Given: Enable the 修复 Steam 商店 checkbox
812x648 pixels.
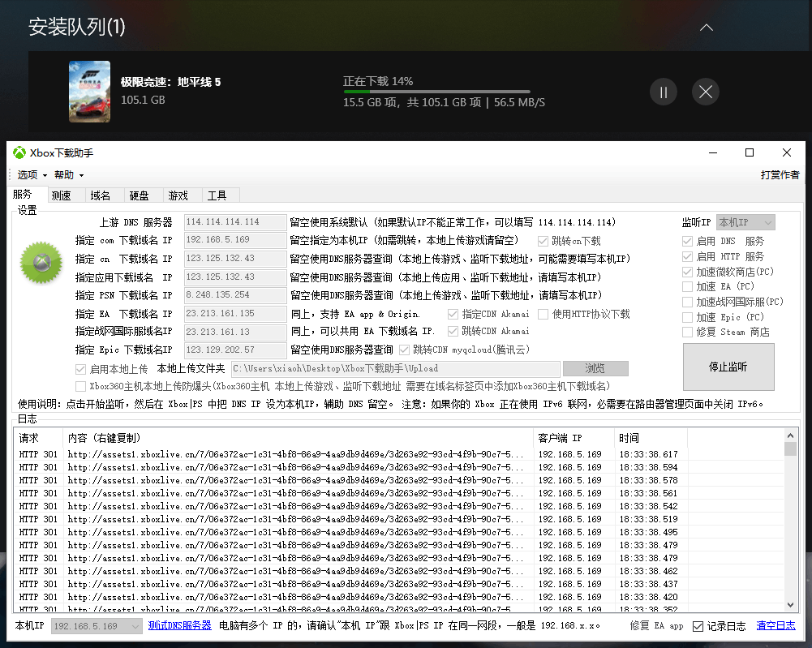Looking at the screenshot, I should pyautogui.click(x=685, y=331).
